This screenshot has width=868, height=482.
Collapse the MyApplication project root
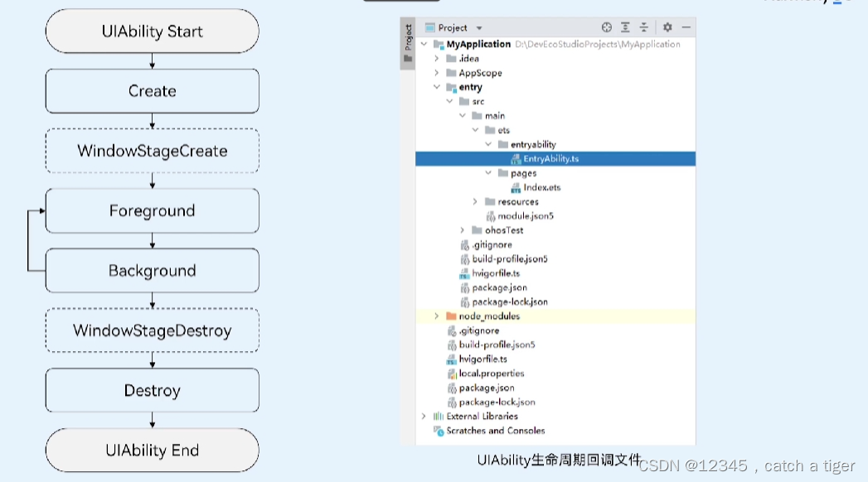click(x=423, y=44)
